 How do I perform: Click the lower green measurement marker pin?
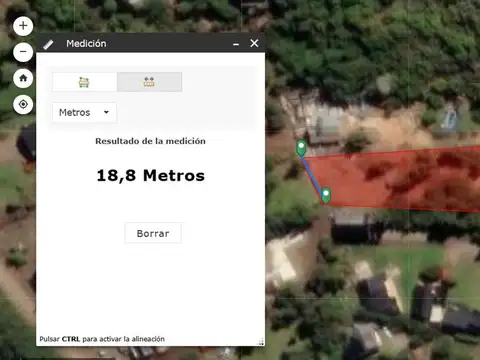(326, 195)
